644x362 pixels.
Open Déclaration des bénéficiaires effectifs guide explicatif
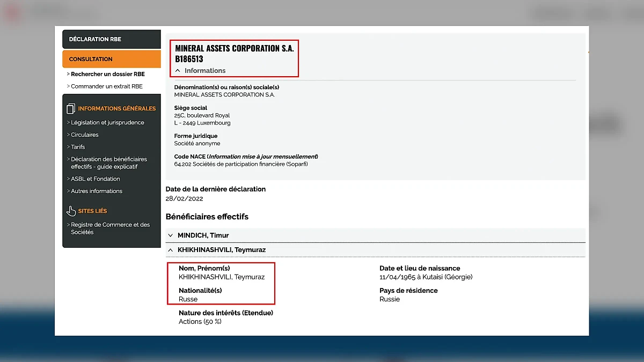pyautogui.click(x=108, y=163)
